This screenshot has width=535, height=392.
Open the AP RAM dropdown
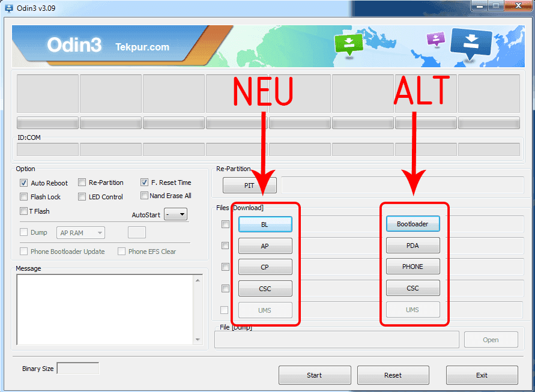(x=81, y=233)
